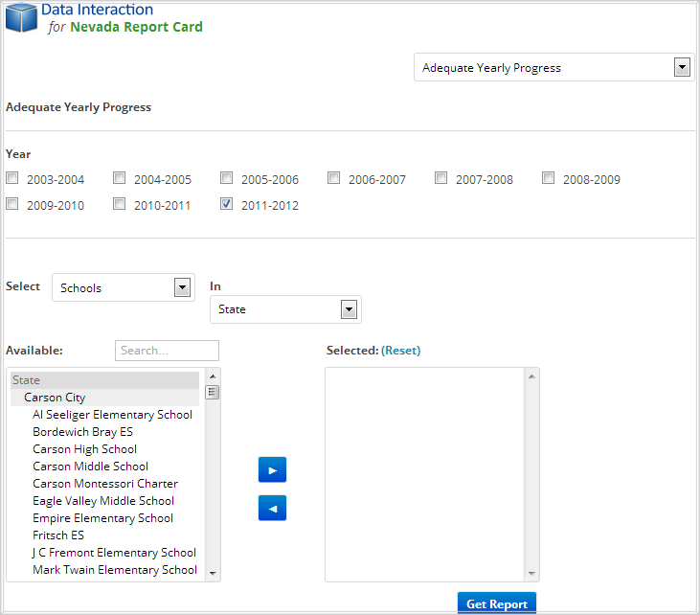The height and width of the screenshot is (615, 700).
Task: Click the Selected list scroll-down arrow
Action: (x=531, y=573)
